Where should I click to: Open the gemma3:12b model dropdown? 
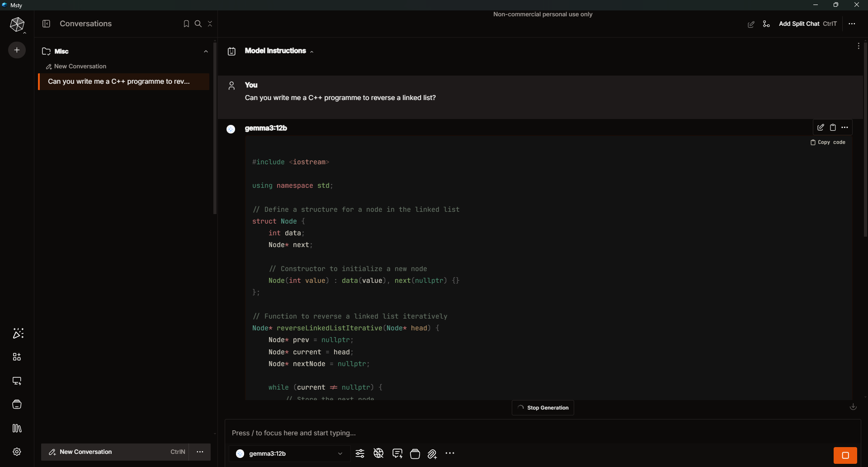tap(289, 453)
